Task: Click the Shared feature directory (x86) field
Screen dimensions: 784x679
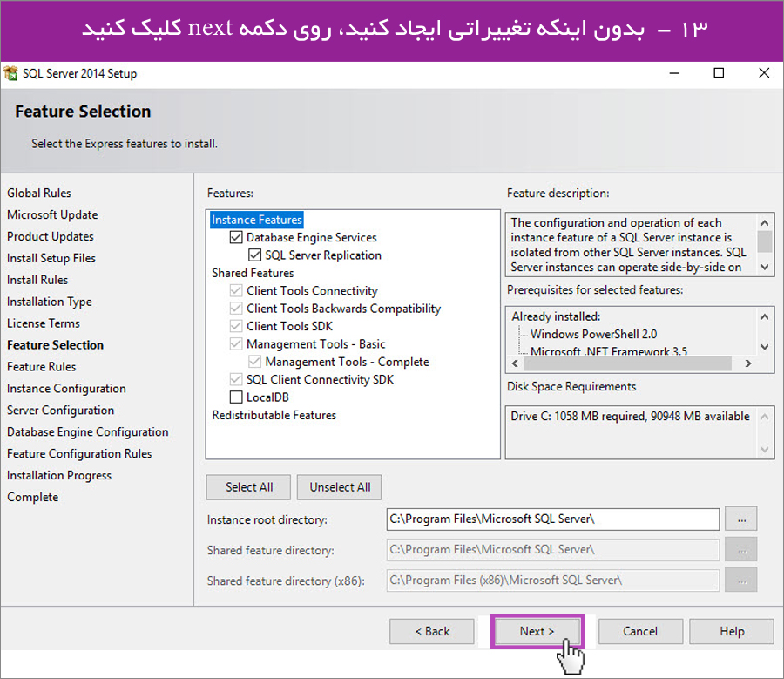Action: pos(553,581)
